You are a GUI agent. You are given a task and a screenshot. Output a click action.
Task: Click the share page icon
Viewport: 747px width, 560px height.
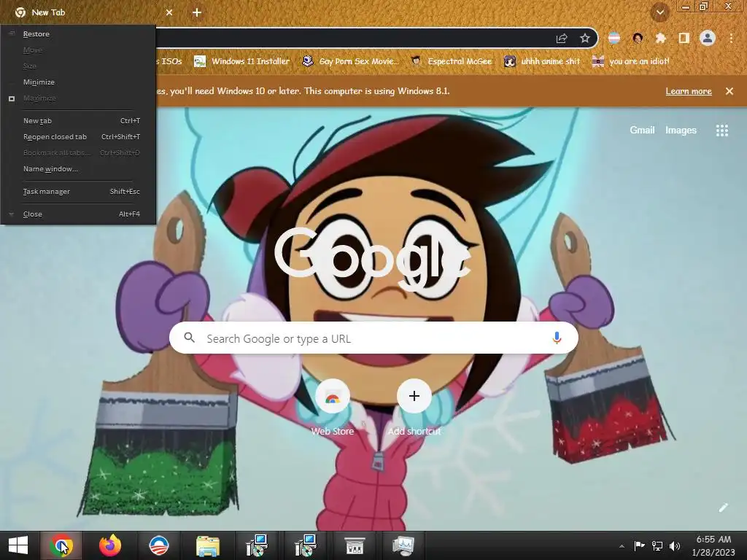(562, 38)
